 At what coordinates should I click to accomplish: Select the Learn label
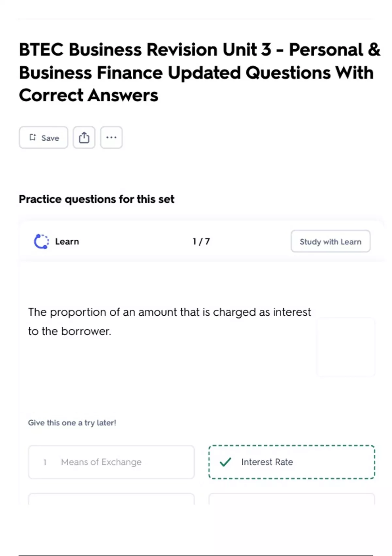tap(67, 241)
